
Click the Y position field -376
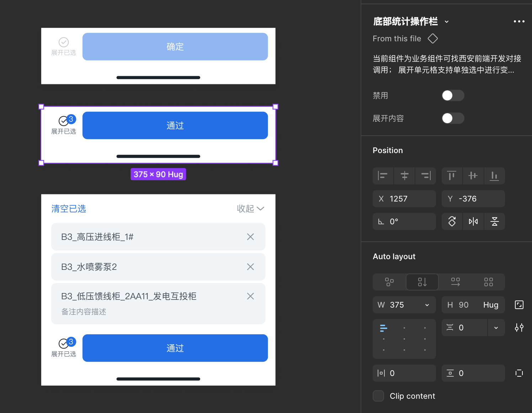tap(473, 199)
